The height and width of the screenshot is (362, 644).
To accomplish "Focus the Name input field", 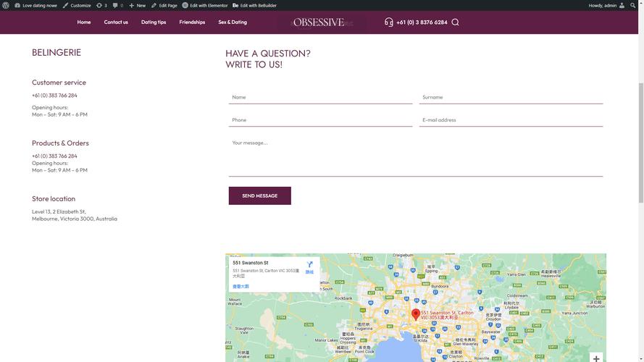I will tap(320, 97).
